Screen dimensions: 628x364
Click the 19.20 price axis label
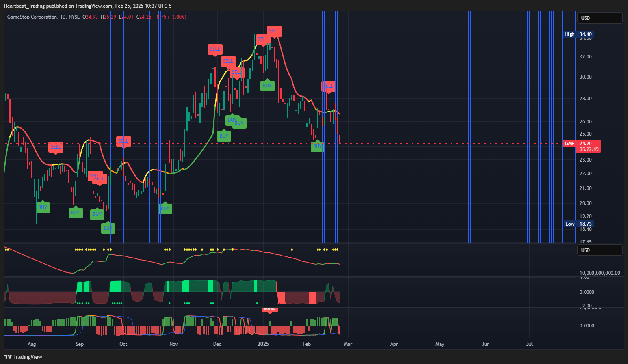(x=586, y=216)
